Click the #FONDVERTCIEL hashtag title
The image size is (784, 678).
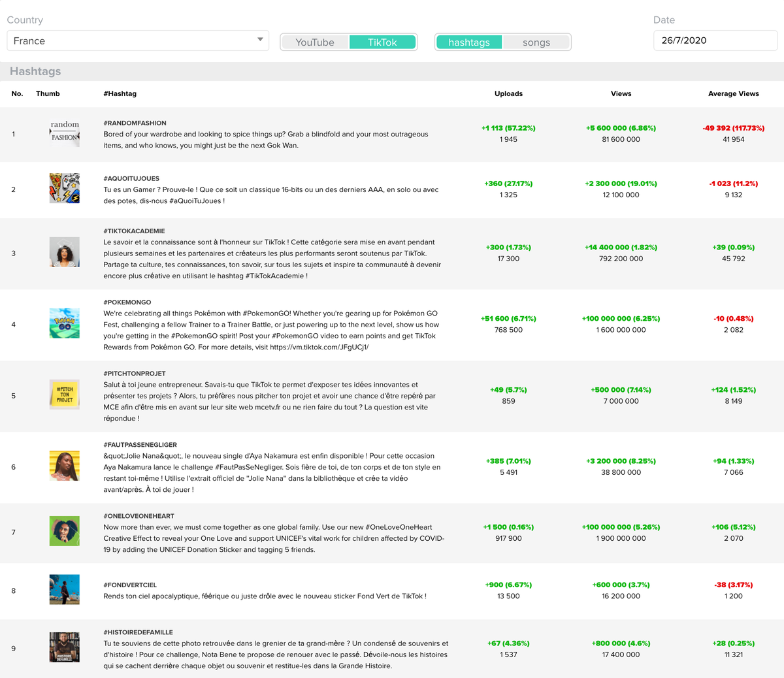tap(130, 585)
